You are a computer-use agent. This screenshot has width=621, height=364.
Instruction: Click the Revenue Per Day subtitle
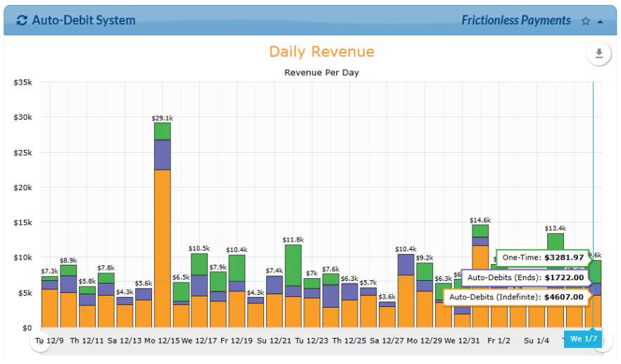pyautogui.click(x=322, y=73)
